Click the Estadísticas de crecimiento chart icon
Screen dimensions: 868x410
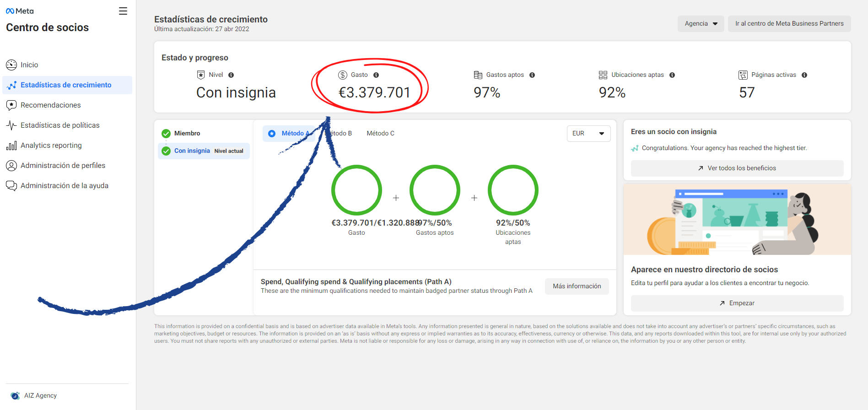point(11,85)
